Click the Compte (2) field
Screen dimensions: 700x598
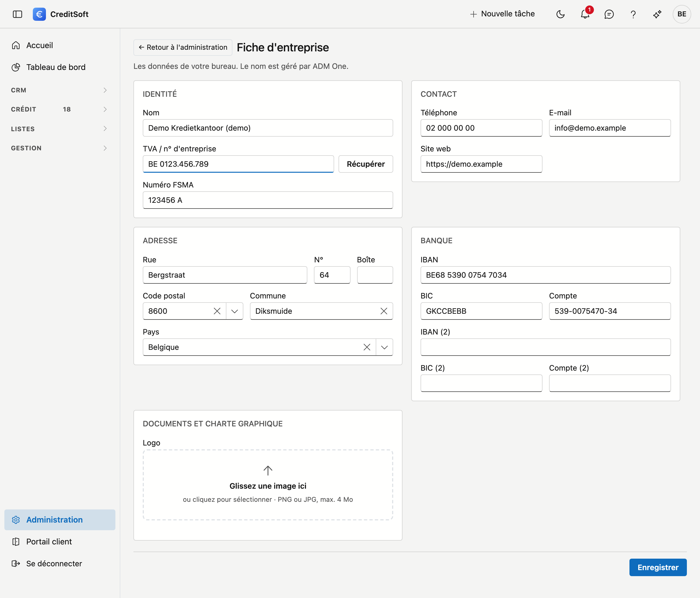610,383
